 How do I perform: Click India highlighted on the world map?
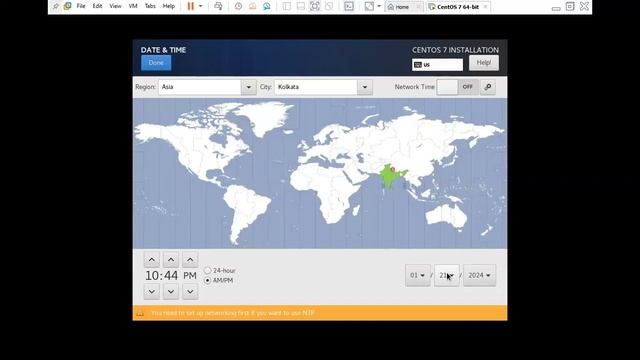tap(390, 177)
